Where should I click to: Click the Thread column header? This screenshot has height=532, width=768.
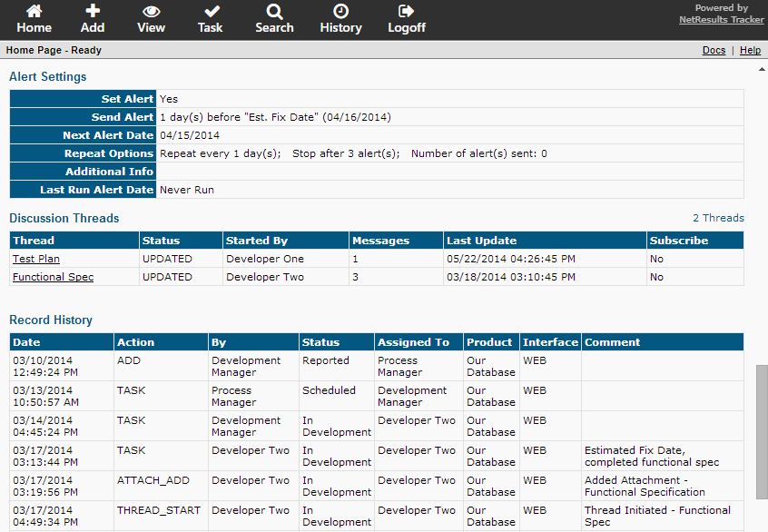pos(74,241)
